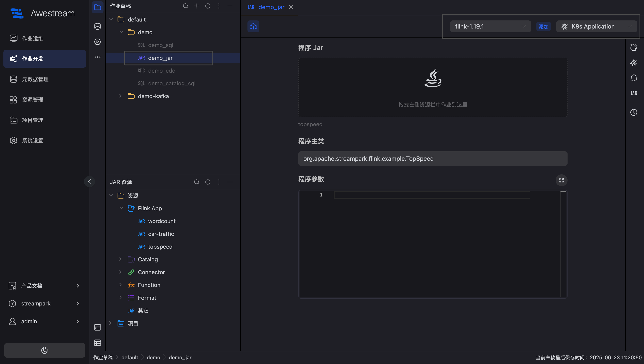Viewport: 644px width, 364px height.
Task: Open the flink-1.19.1 version dropdown
Action: click(x=490, y=26)
